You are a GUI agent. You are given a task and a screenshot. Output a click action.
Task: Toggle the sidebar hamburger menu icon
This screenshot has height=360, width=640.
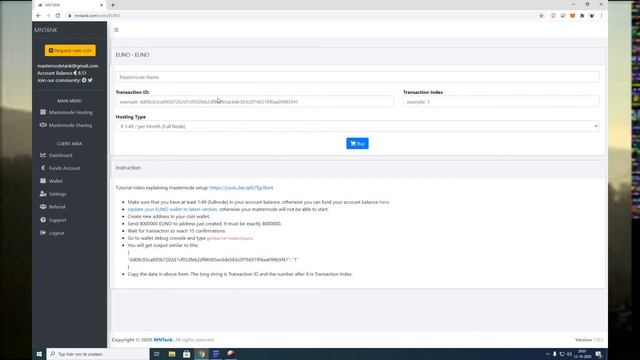pyautogui.click(x=116, y=30)
